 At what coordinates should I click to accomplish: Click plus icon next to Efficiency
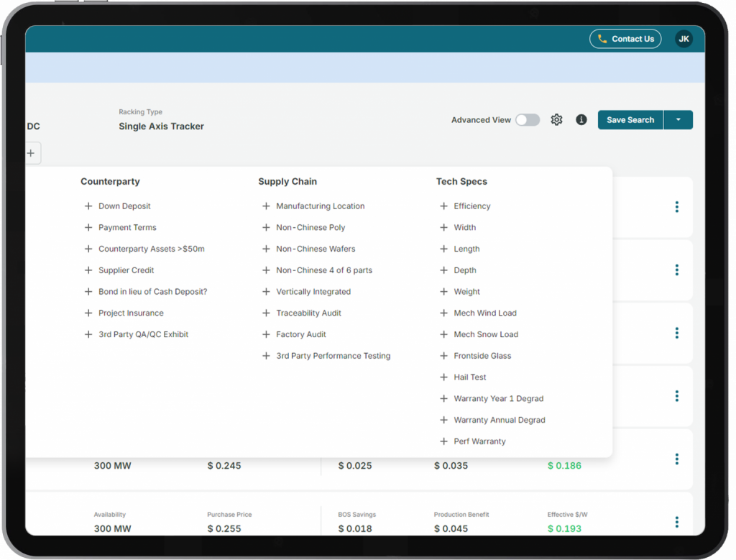tap(444, 206)
